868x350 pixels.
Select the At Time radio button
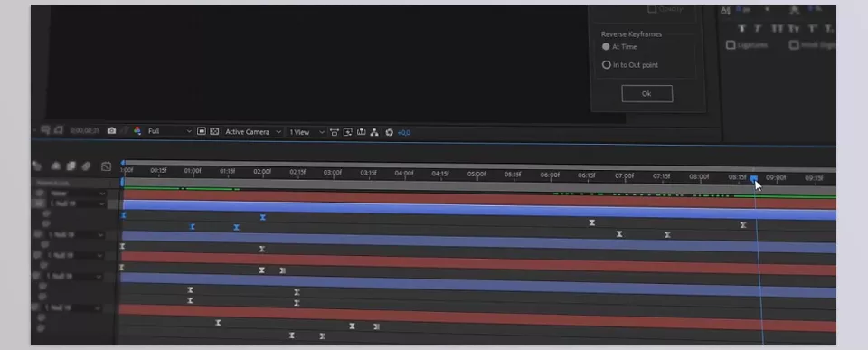[606, 47]
